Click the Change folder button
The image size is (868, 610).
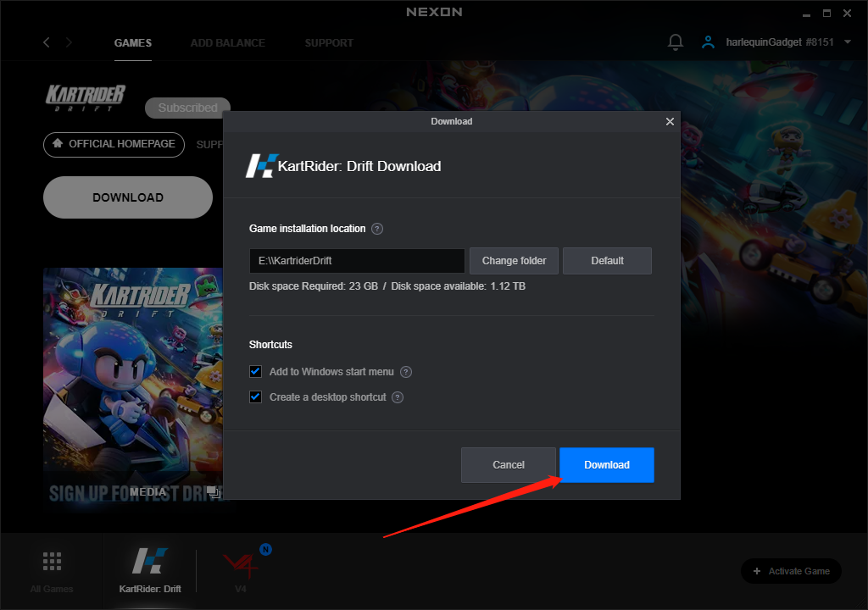[x=514, y=261]
